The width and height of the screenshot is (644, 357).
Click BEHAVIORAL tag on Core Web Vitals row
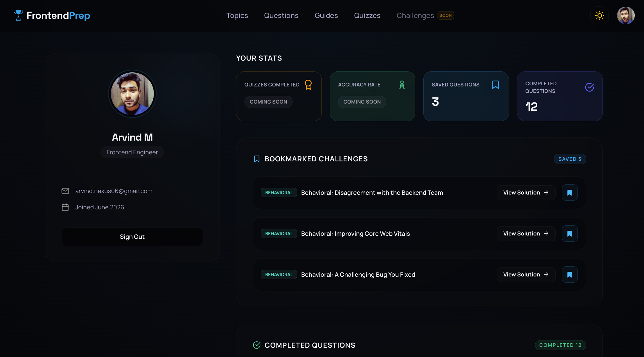tap(279, 234)
